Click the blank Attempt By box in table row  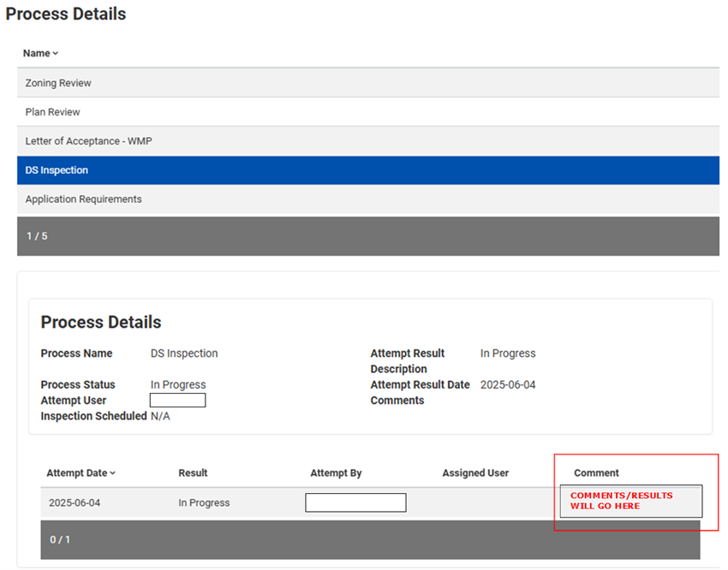coord(355,503)
